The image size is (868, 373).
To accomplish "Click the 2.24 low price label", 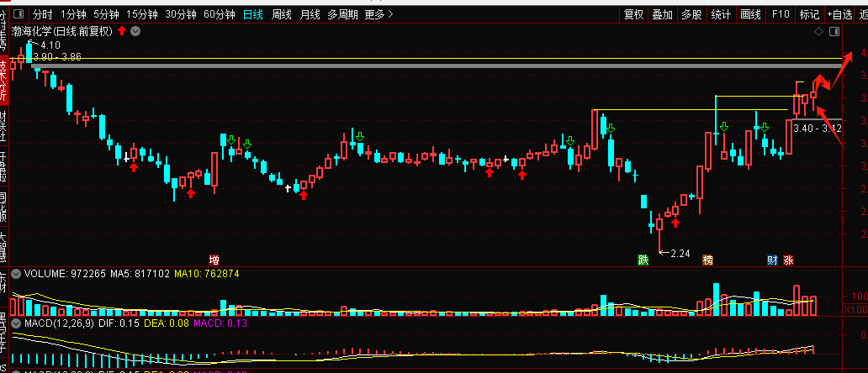I will (680, 253).
